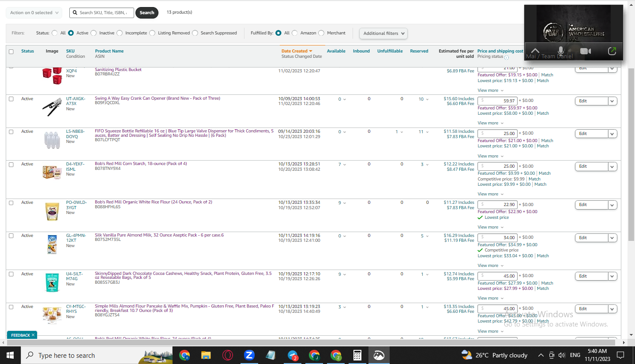Choose the Search Suppressed status filter
Viewport: 635px width, 364px height.
click(195, 33)
